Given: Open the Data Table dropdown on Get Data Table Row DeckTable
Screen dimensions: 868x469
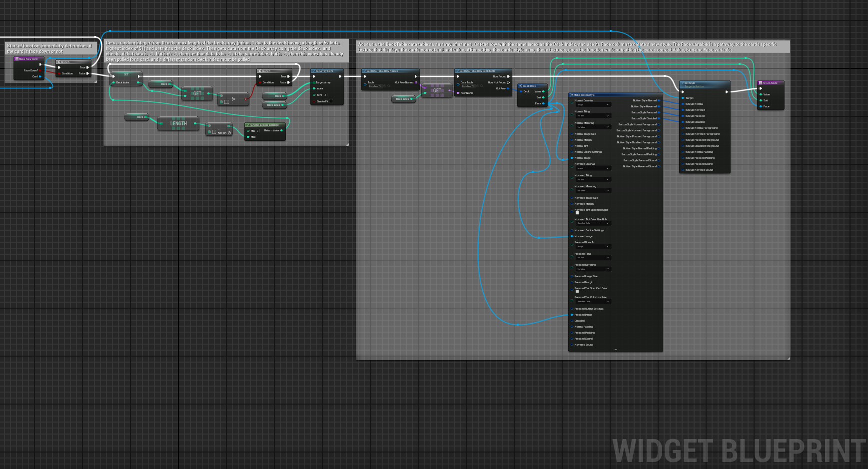Looking at the screenshot, I should [469, 86].
